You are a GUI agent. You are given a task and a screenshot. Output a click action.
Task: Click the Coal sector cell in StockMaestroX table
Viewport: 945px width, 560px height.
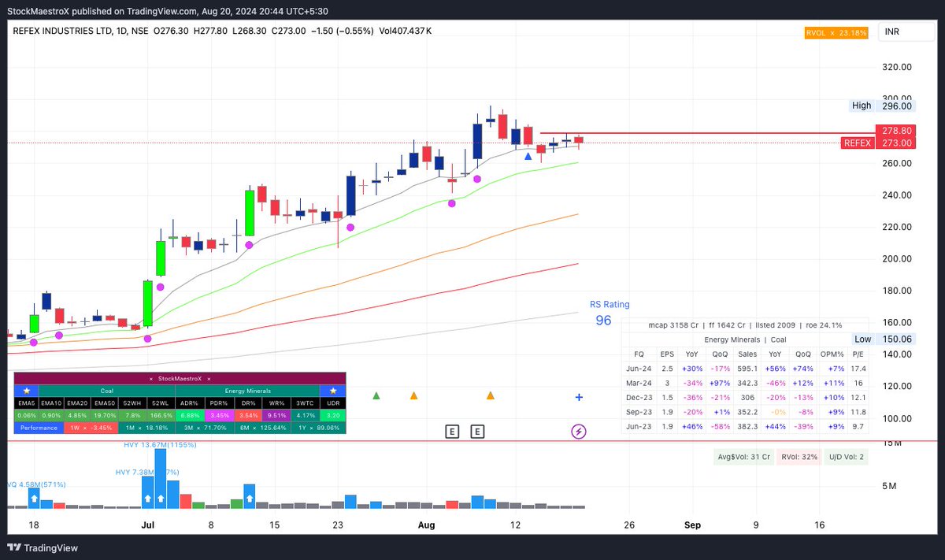click(x=106, y=390)
